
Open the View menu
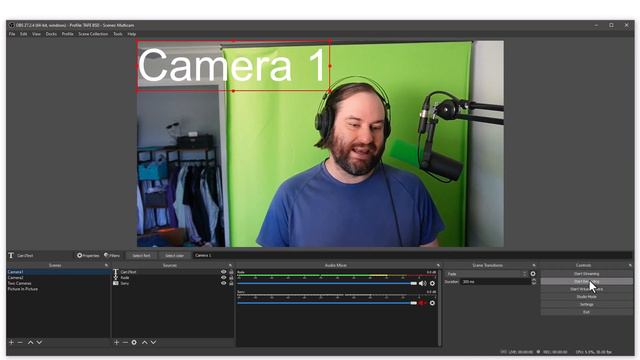36,34
